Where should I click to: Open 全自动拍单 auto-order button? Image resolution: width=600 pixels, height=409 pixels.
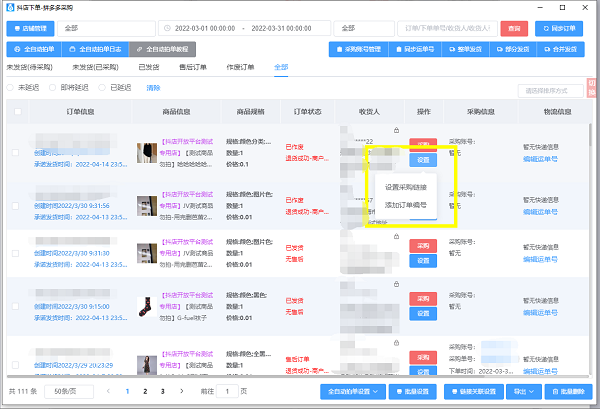coord(34,49)
